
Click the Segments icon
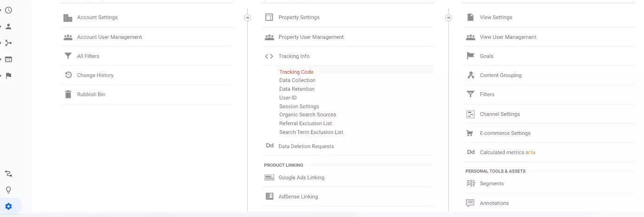[x=470, y=184]
